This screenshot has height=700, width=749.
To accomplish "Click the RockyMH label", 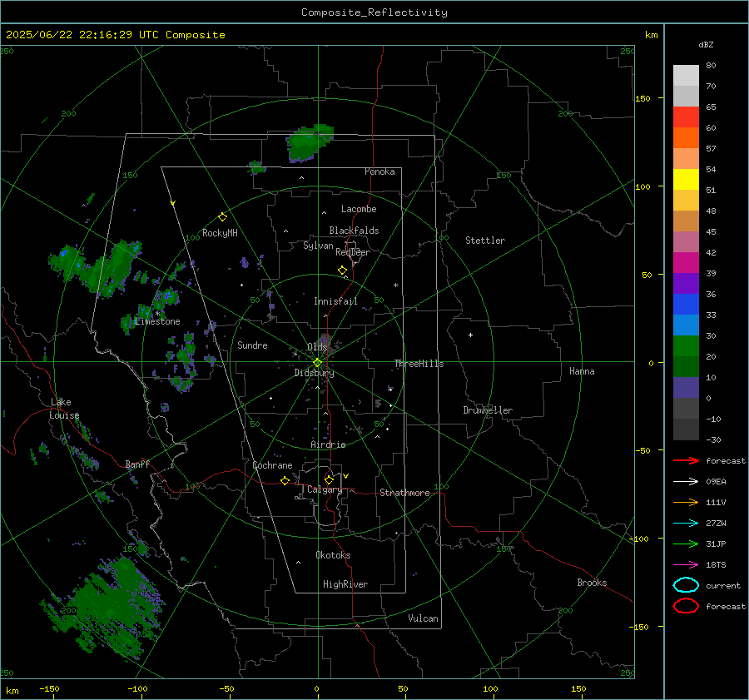I will click(220, 233).
